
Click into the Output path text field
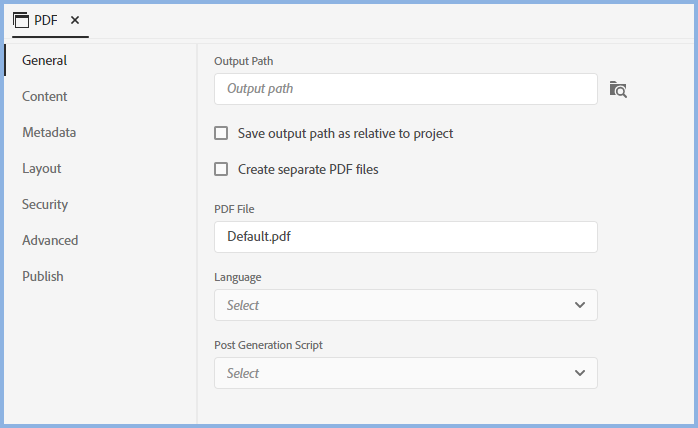point(405,89)
